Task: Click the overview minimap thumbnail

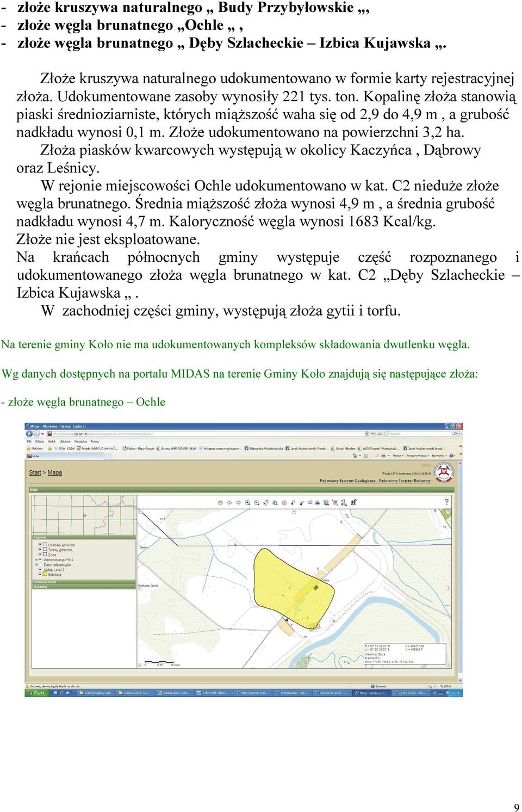Action: (83, 514)
